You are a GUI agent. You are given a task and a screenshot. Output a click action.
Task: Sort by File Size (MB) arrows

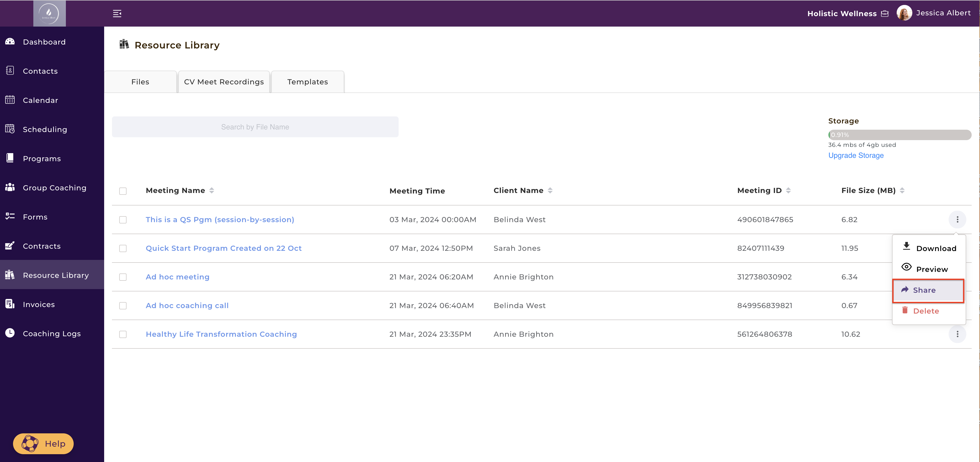coord(902,190)
